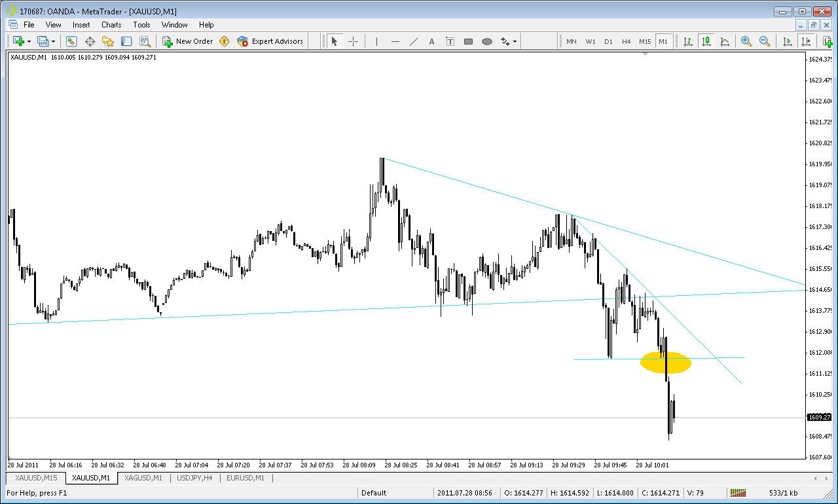838x504 pixels.
Task: Switch to the XAGUSD,M1 chart tab
Action: pyautogui.click(x=143, y=478)
